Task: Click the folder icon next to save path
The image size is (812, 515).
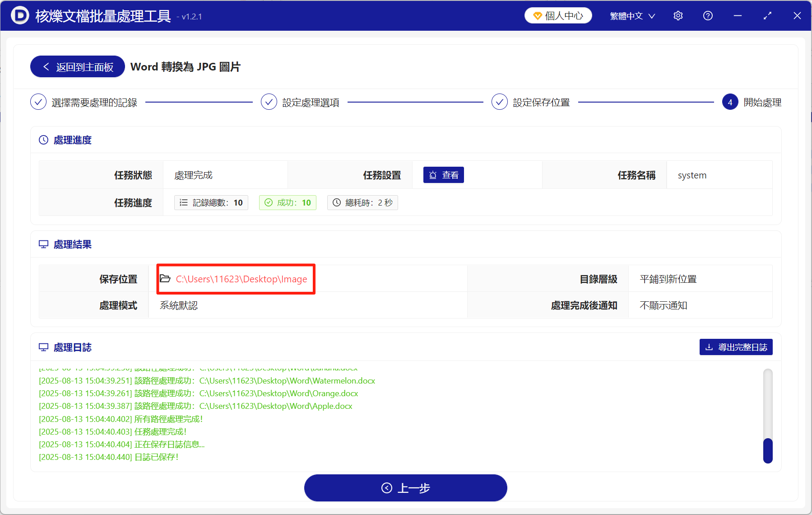Action: tap(164, 279)
